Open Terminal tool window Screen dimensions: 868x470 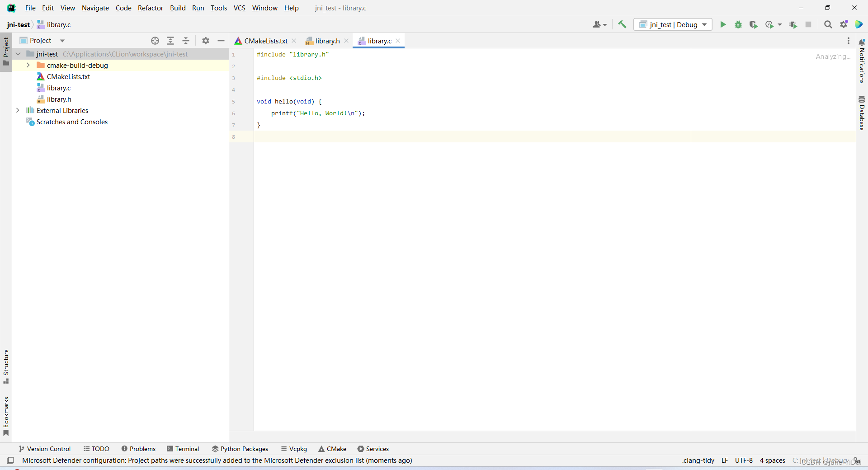pos(183,449)
